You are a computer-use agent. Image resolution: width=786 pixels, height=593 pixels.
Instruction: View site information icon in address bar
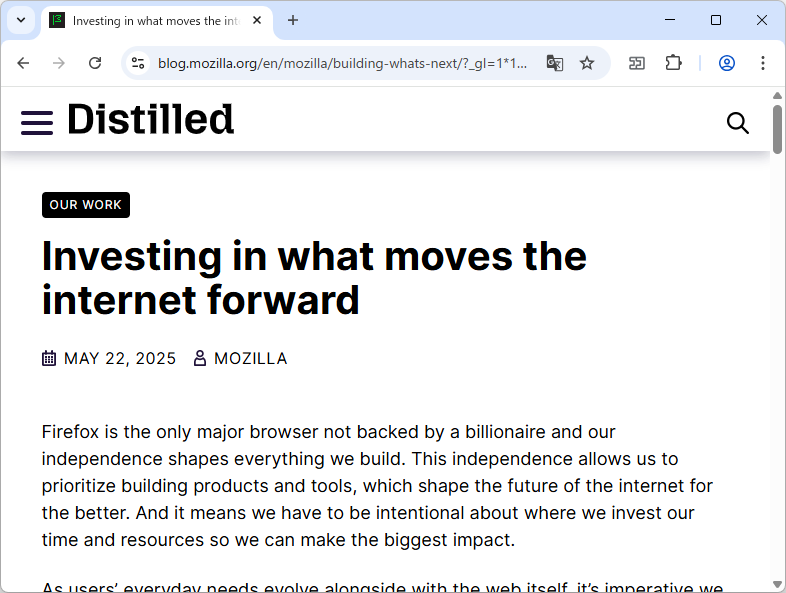pos(138,63)
